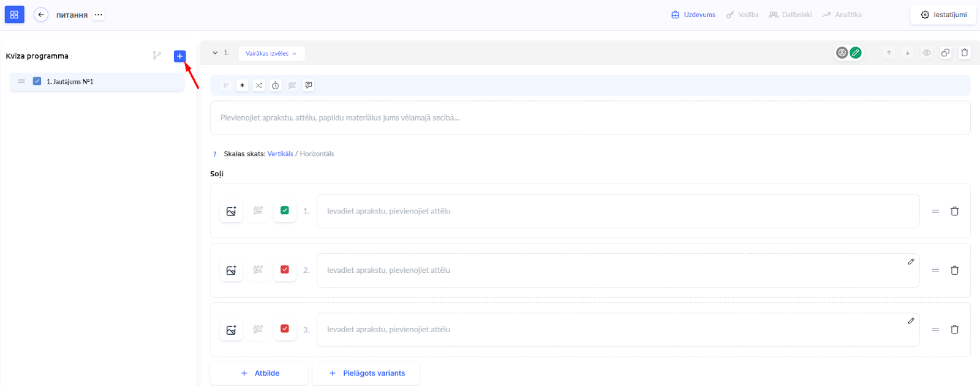The image size is (980, 386).
Task: Add image to answer 1
Action: point(232,212)
